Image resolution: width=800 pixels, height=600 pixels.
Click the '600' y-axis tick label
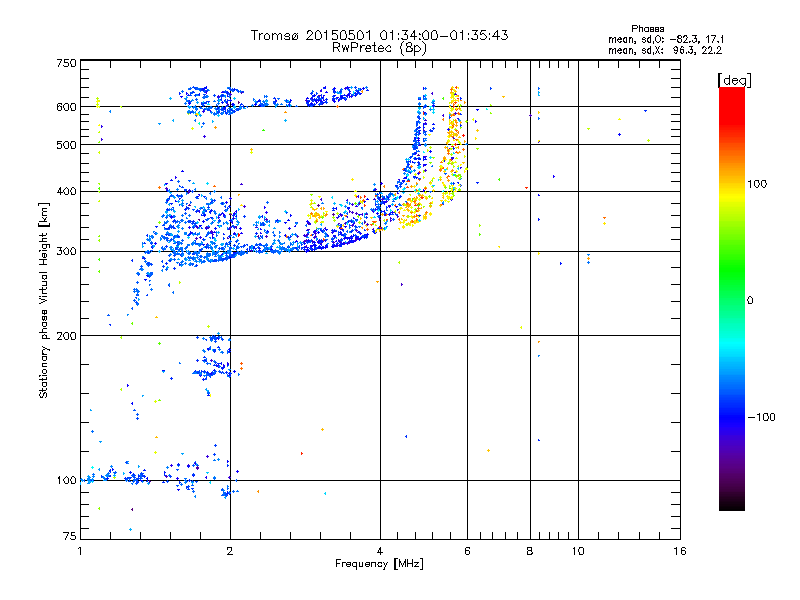pyautogui.click(x=66, y=107)
